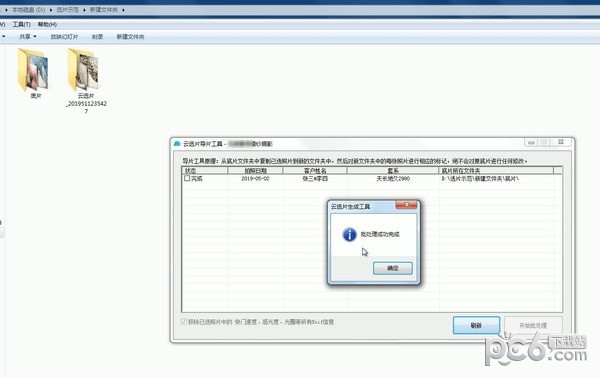Open the 云选片_2019511235427 folder

pyautogui.click(x=84, y=70)
